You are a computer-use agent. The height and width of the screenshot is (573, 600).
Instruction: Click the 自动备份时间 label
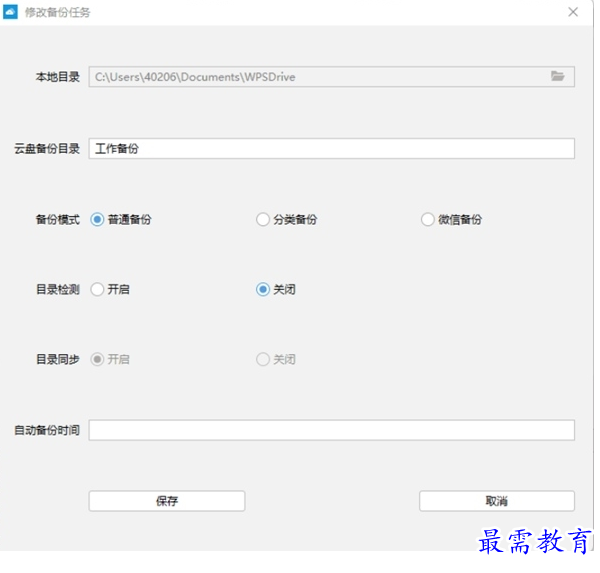pos(47,430)
